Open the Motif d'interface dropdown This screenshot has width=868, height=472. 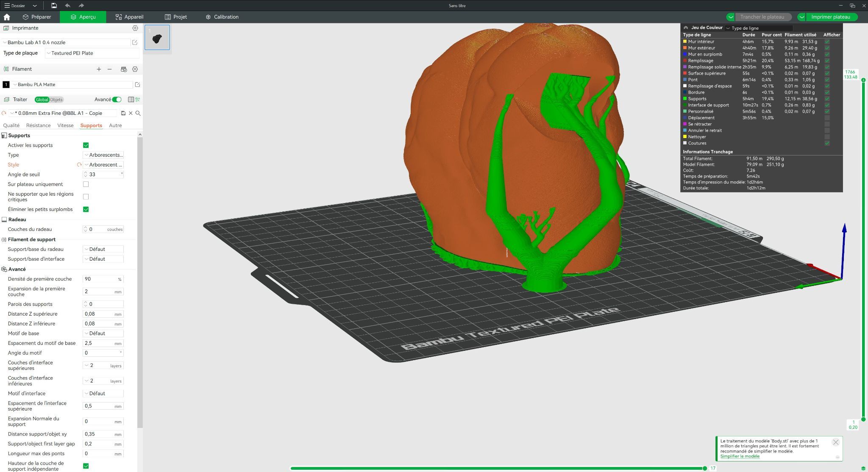coord(103,394)
